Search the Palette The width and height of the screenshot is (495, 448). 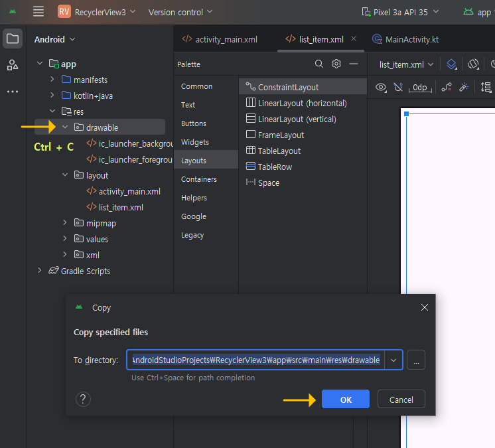point(319,64)
